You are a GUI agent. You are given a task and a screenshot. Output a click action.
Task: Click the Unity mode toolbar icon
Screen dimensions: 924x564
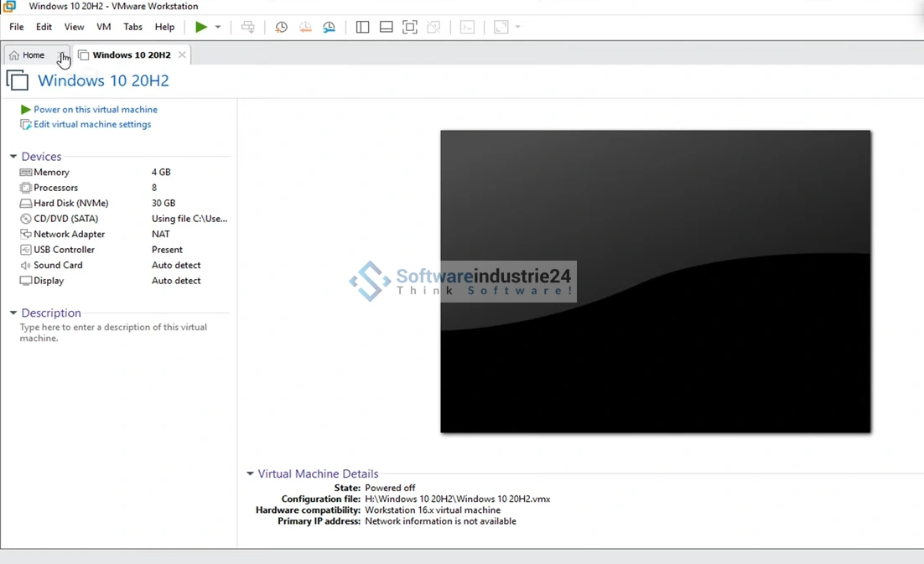(433, 27)
